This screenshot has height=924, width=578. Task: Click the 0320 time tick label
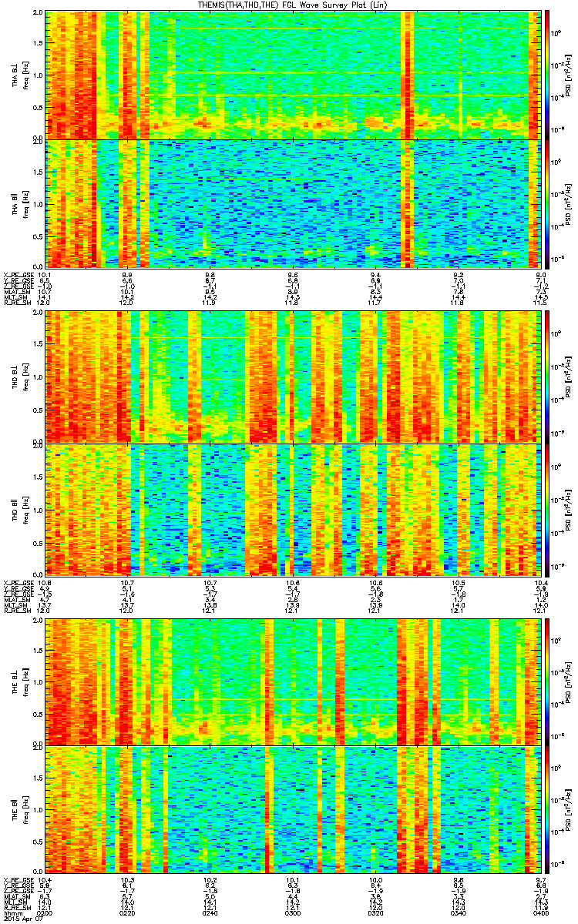point(376,912)
